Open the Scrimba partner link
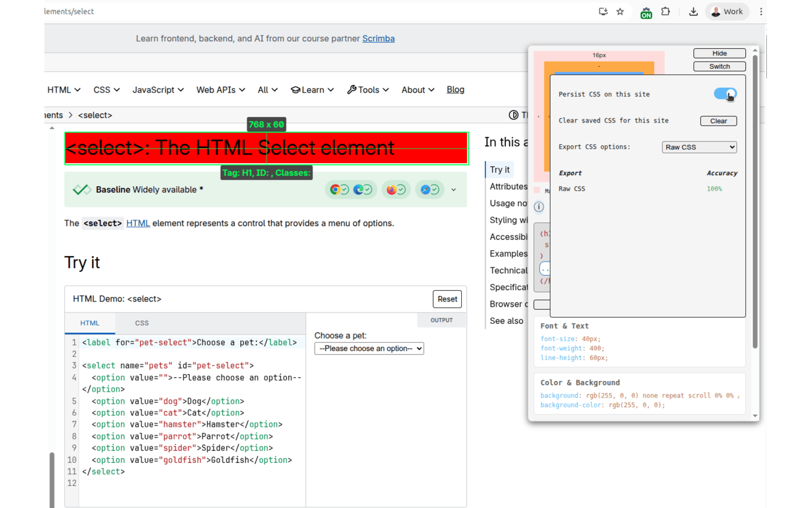Viewport: 812px width, 508px height. (378, 38)
